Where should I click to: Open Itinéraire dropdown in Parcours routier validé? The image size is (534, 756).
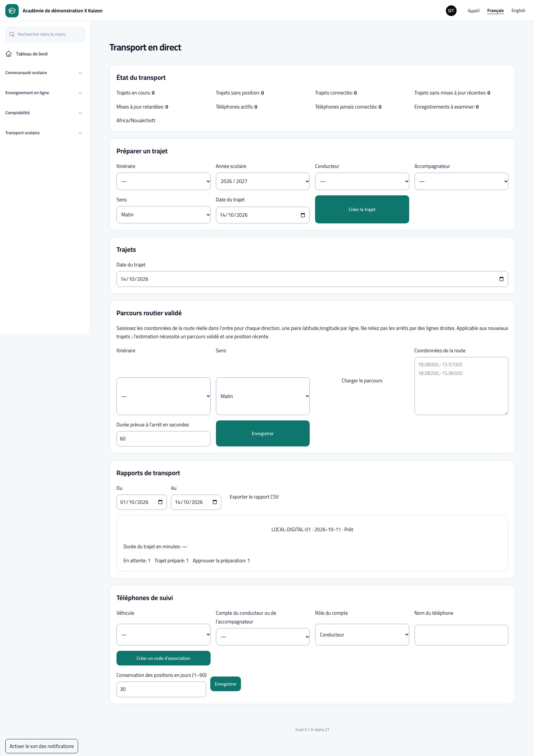pos(164,396)
